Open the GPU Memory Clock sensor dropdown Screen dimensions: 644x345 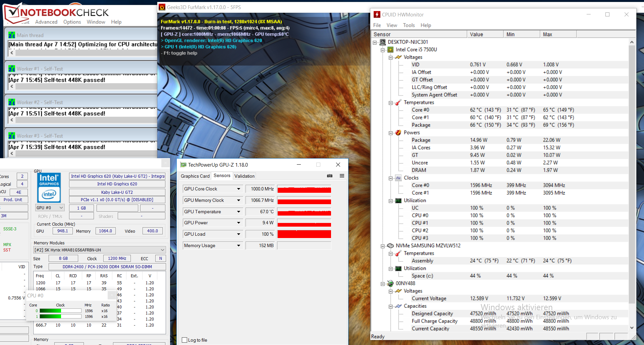tap(238, 200)
